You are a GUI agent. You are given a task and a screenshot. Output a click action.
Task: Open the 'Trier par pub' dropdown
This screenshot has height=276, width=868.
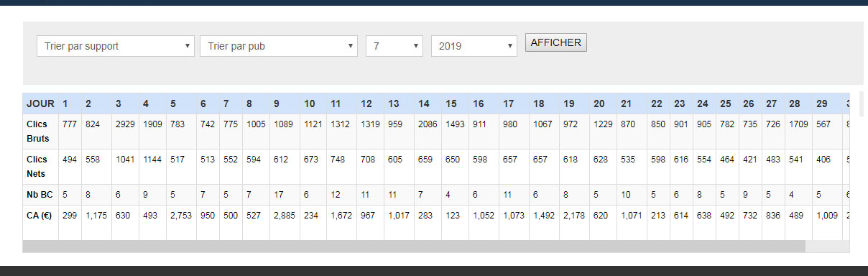click(x=279, y=46)
